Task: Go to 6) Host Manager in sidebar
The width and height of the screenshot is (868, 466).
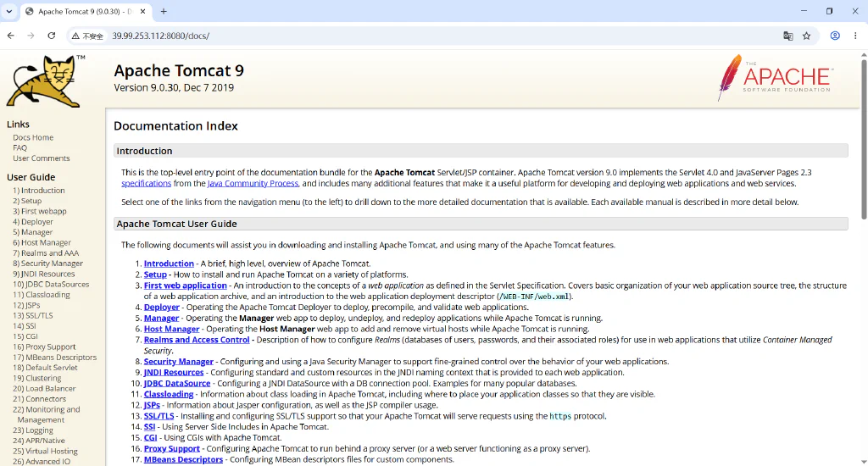Action: tap(42, 242)
